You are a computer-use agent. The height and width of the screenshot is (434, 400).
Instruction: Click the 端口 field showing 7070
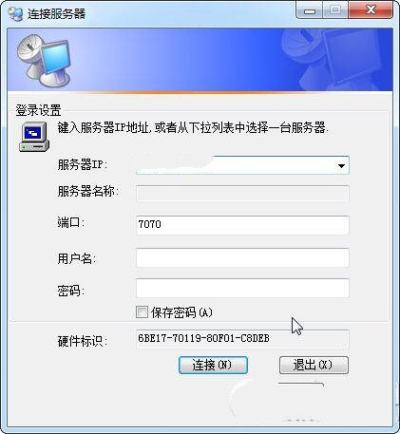[242, 225]
